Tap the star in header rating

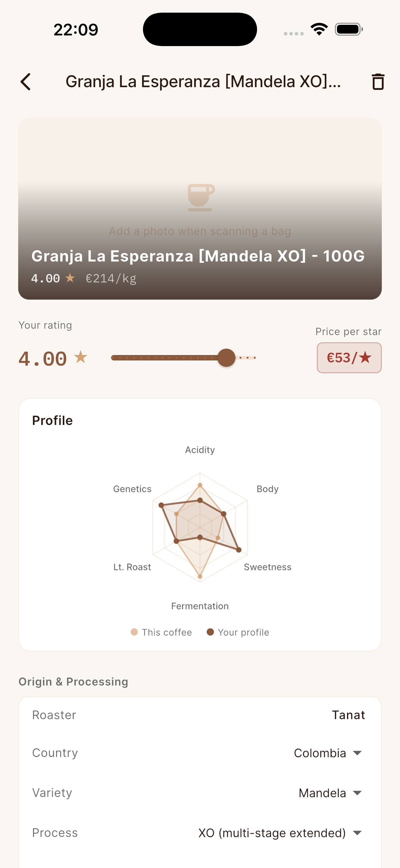70,278
